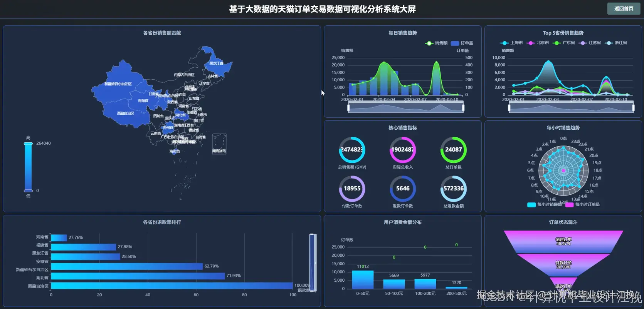Click the 264040 high handle on map scale
The image size is (644, 309).
click(x=28, y=144)
